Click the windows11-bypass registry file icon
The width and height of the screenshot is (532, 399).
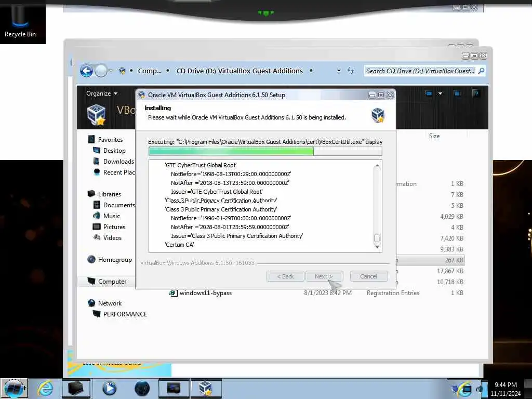[x=174, y=293]
